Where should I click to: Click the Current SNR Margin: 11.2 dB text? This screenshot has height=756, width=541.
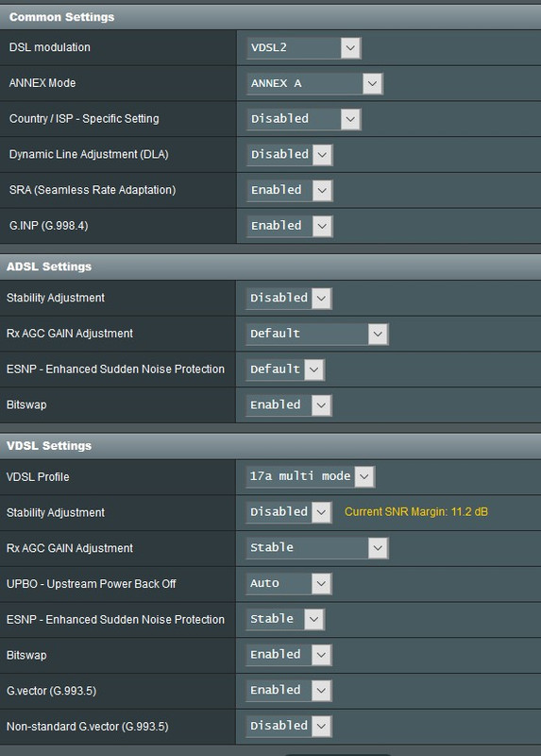pyautogui.click(x=416, y=512)
